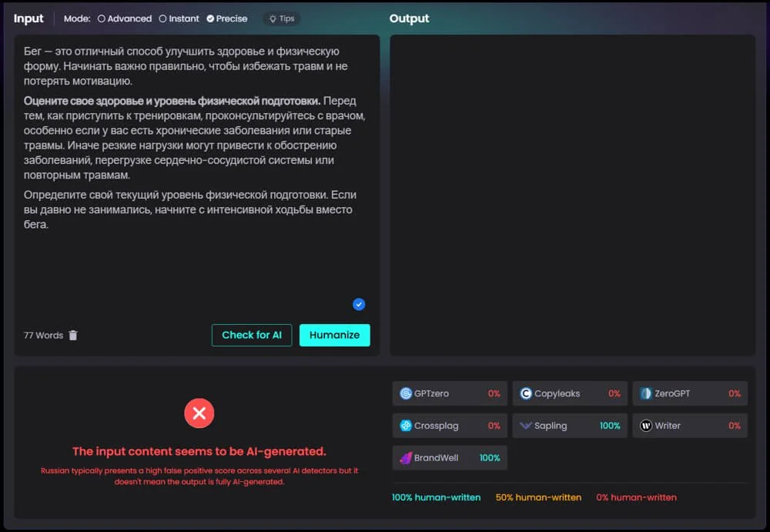Click the GPTzero detector logo
770x532 pixels.
pyautogui.click(x=406, y=393)
